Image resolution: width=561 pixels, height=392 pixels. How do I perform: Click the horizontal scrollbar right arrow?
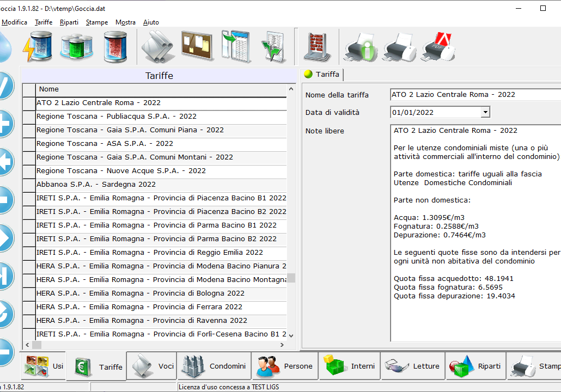pyautogui.click(x=282, y=345)
